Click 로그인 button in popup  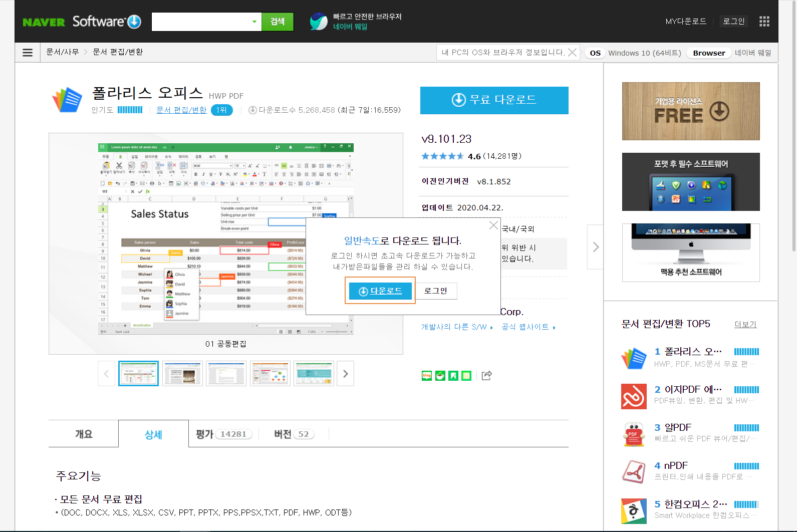click(436, 291)
